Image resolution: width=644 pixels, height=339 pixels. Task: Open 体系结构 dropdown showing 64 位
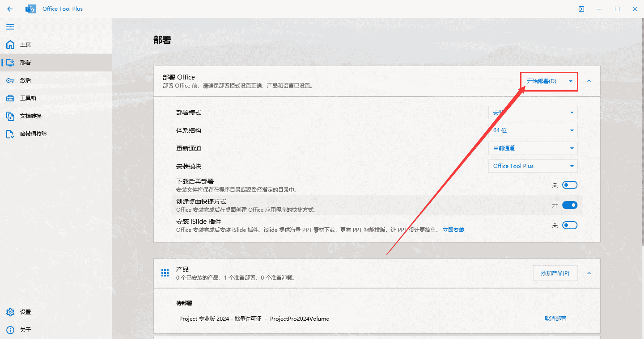(x=533, y=130)
